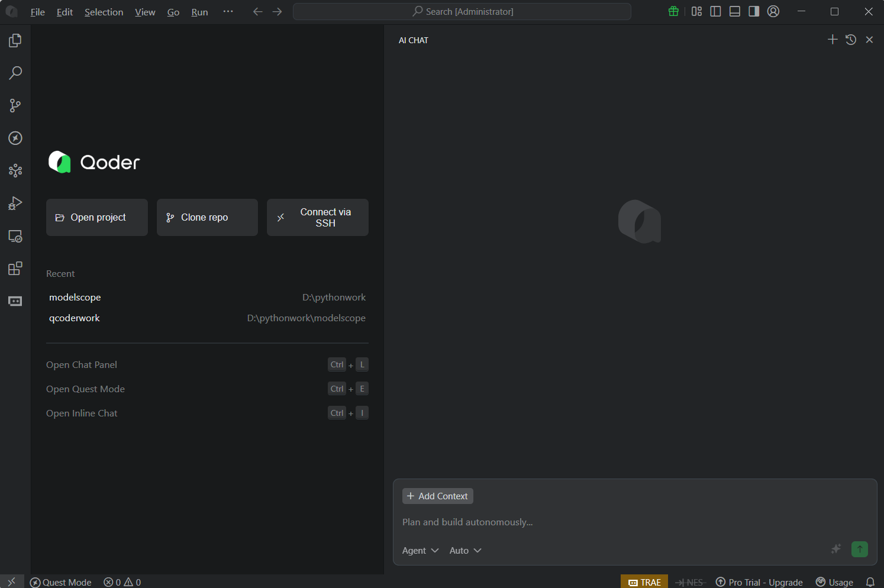Open remote window indicator in status bar
Screen dimensions: 884x588
[x=11, y=581]
